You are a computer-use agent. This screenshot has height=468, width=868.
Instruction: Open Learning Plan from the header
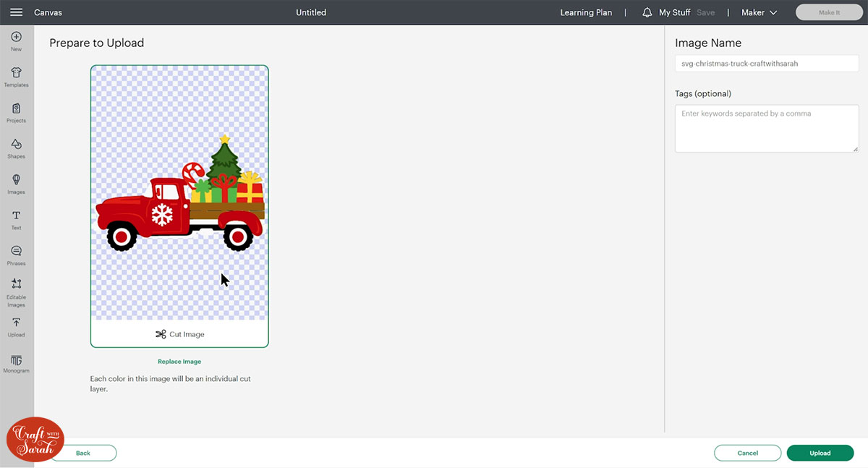click(586, 12)
